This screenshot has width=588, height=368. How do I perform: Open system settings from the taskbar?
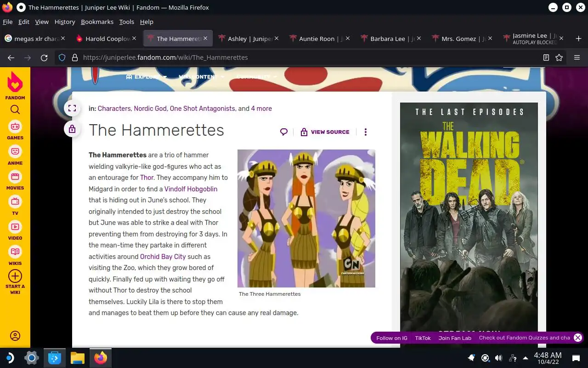coord(31,358)
